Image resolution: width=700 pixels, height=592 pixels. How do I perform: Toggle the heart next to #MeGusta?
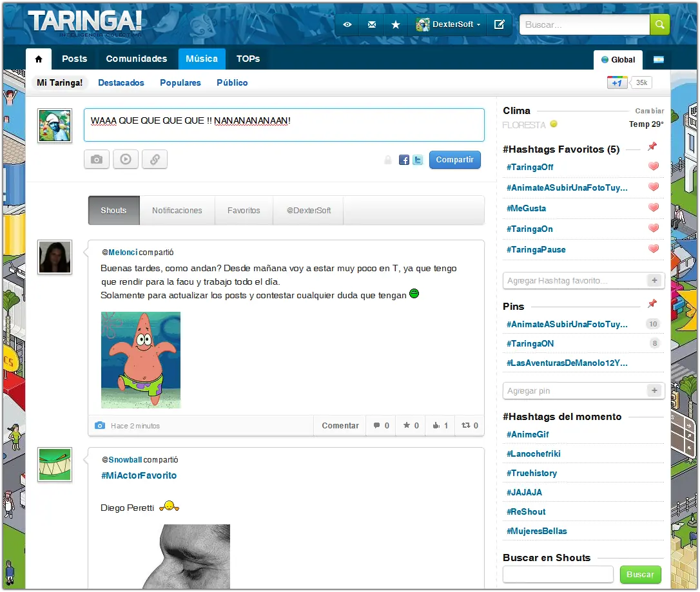coord(653,208)
